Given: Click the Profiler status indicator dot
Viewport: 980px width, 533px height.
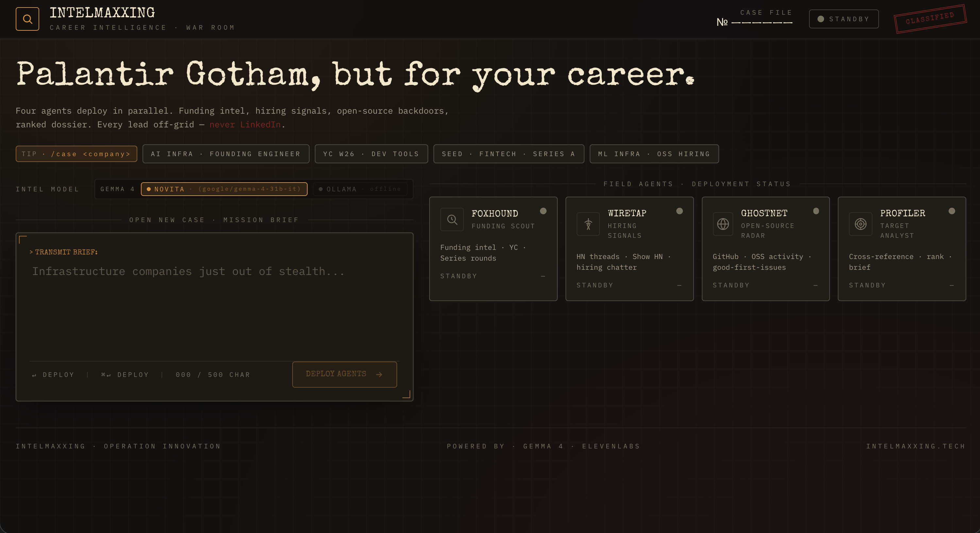Looking at the screenshot, I should [952, 211].
